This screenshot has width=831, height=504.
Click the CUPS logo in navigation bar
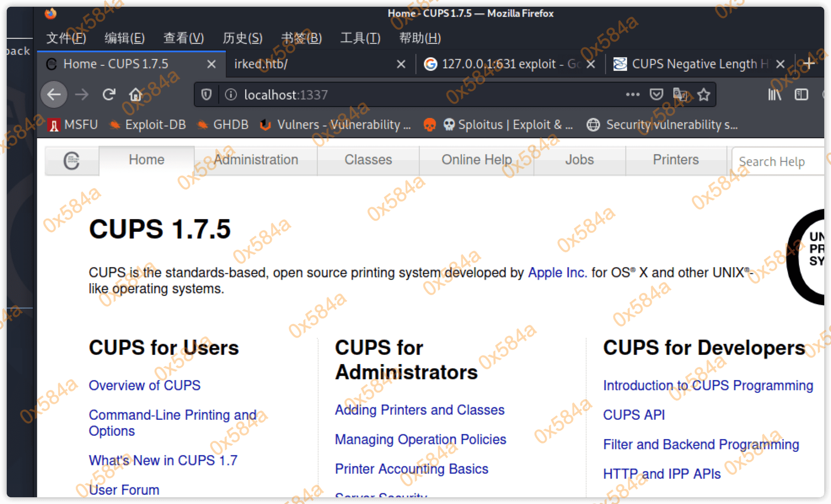tap(72, 161)
